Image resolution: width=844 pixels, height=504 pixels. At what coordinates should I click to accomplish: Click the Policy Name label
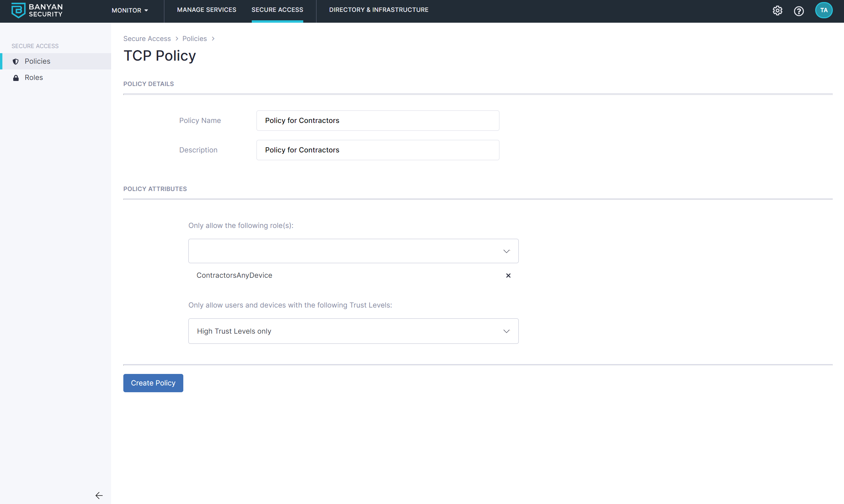200,121
